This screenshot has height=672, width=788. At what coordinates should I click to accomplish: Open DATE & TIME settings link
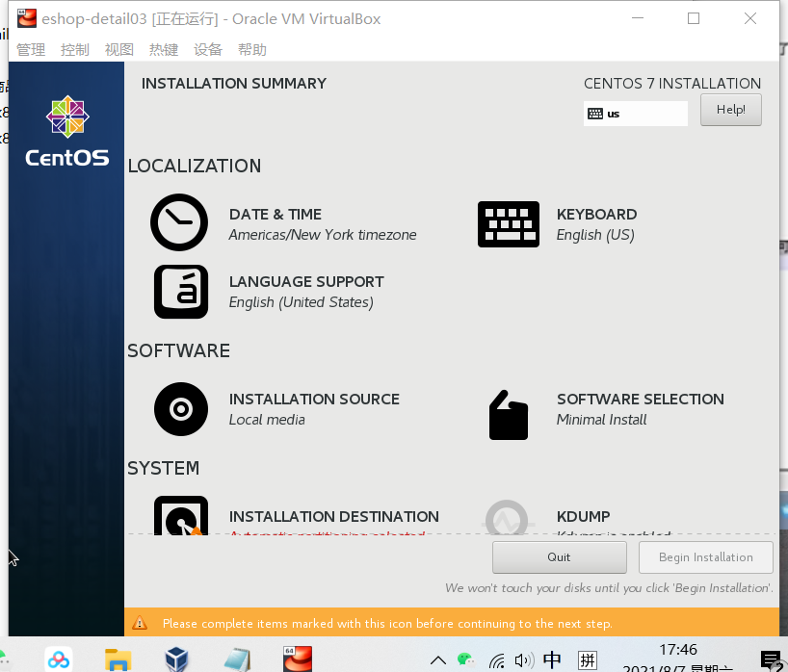tap(276, 215)
